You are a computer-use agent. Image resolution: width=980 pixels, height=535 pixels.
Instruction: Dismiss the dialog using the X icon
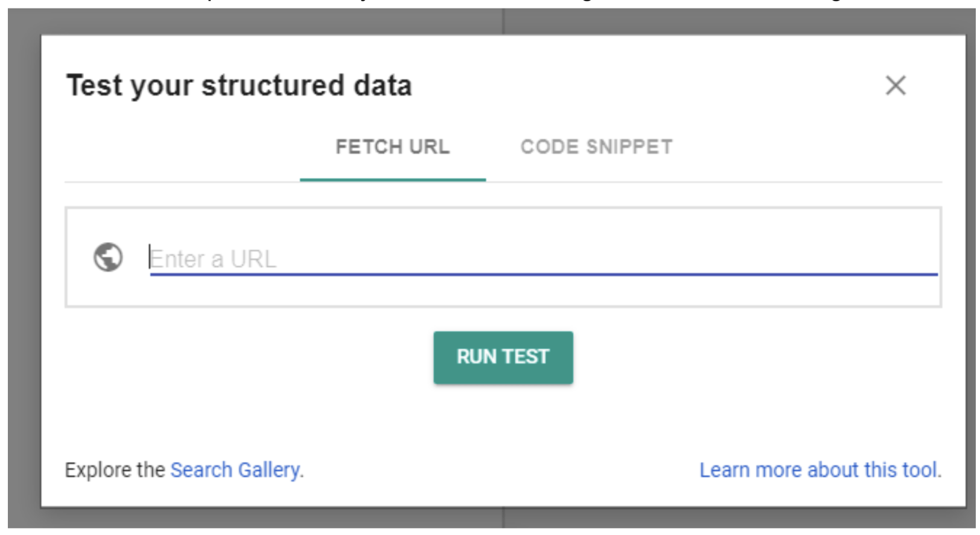896,86
